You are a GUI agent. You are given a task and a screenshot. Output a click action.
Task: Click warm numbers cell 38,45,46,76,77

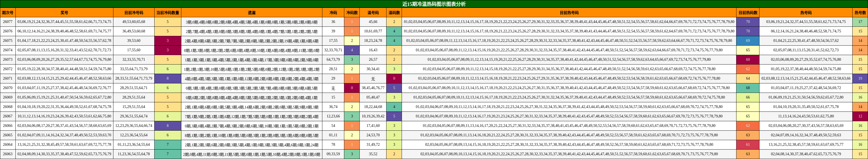(x=373, y=88)
